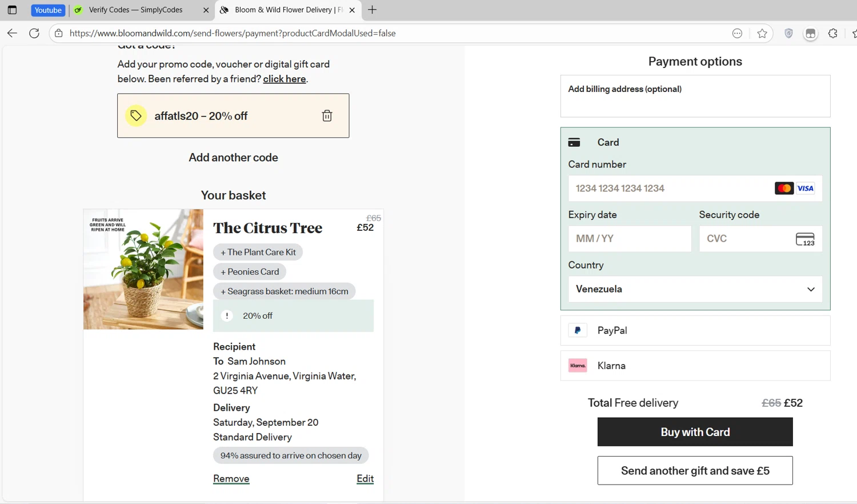
Task: Open the new tab plus button
Action: 373,10
